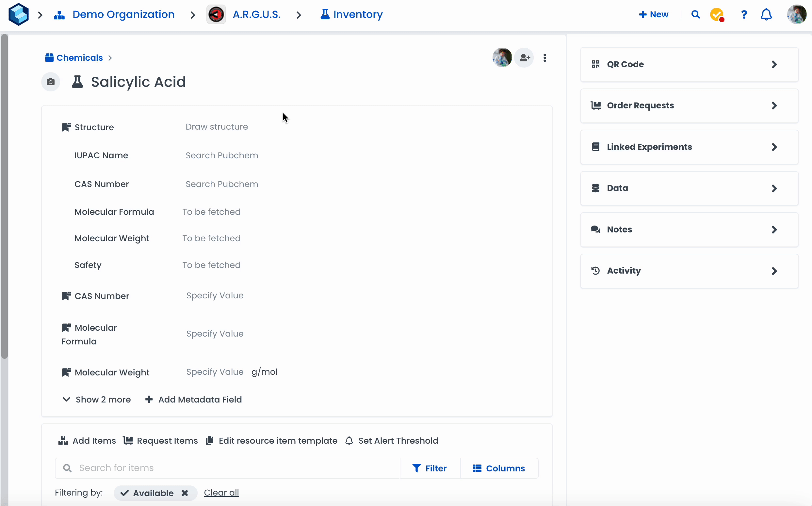Click the yellow checkmark status icon

tap(717, 14)
